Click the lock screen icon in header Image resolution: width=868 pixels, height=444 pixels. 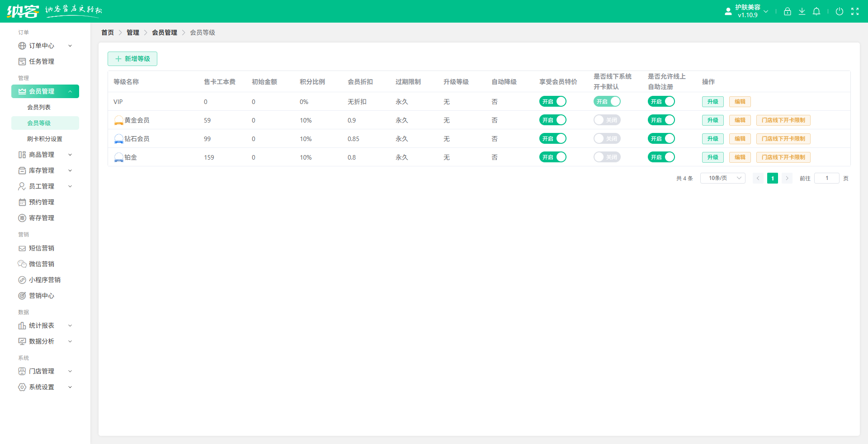click(787, 11)
